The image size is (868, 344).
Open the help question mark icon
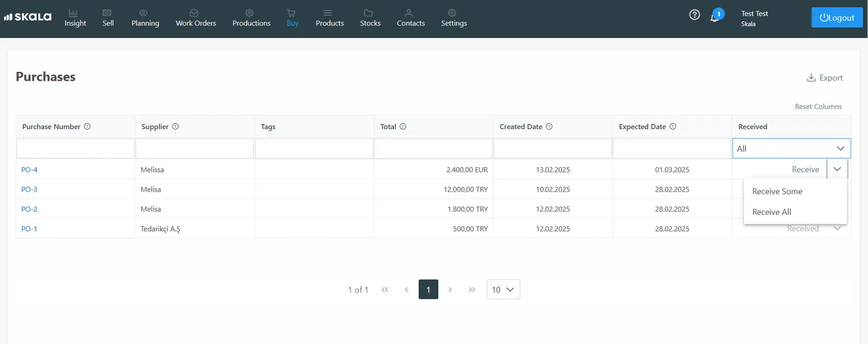coord(694,15)
